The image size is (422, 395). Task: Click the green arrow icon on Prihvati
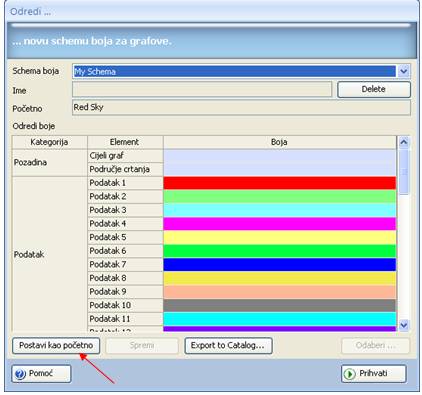coord(349,374)
